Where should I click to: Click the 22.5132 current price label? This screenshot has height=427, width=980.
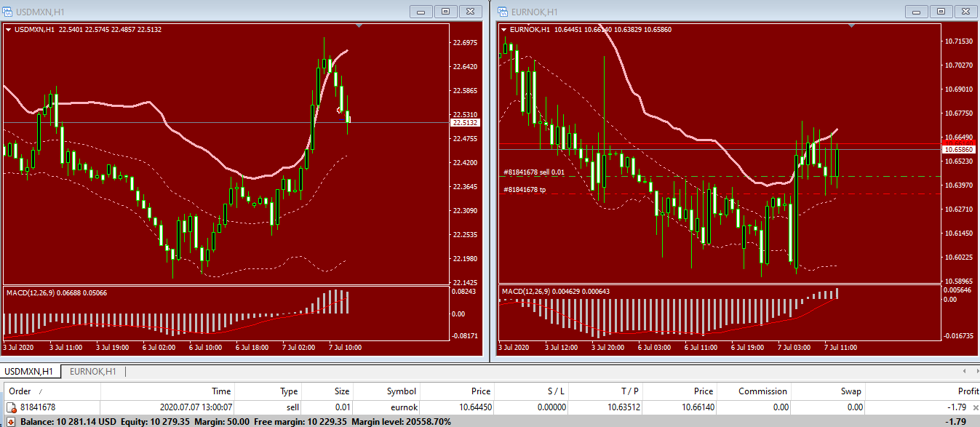(x=466, y=123)
